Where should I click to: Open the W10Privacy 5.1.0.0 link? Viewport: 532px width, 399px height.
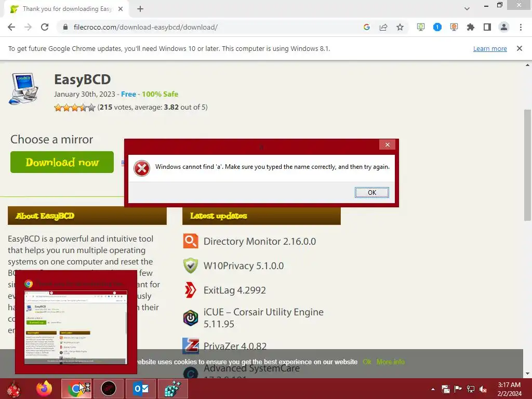pyautogui.click(x=244, y=265)
